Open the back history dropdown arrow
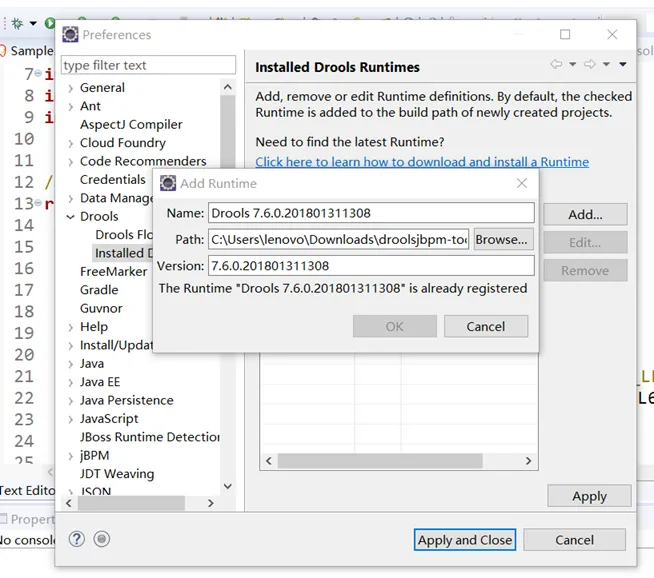 pyautogui.click(x=573, y=64)
